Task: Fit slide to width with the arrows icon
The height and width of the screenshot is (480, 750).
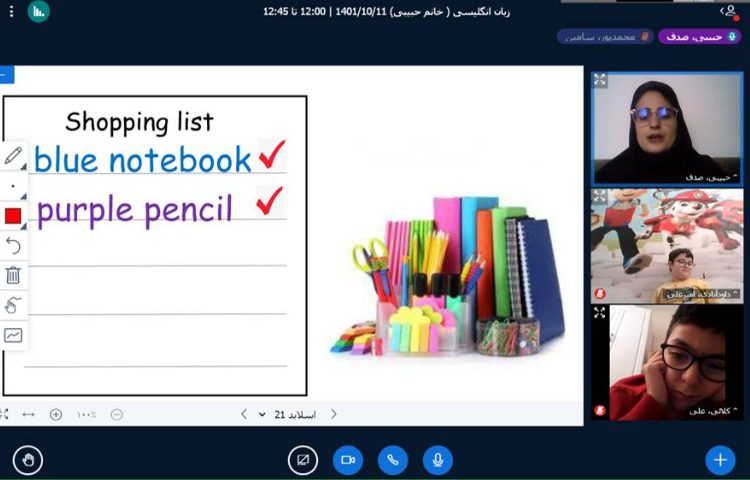Action: [28, 414]
